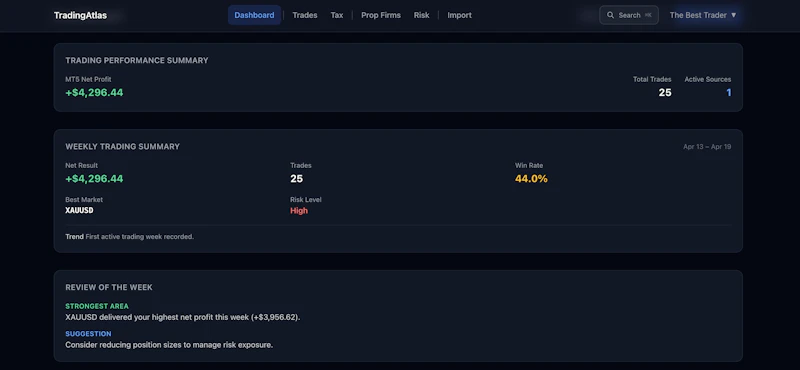
Task: Open the Import tab
Action: coord(459,15)
